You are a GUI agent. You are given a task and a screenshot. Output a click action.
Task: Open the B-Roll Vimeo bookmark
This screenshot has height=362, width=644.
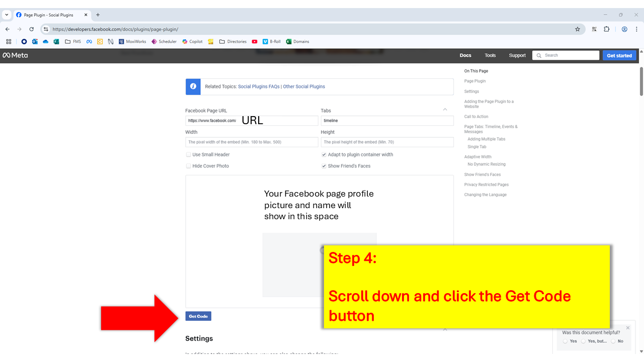(272, 42)
